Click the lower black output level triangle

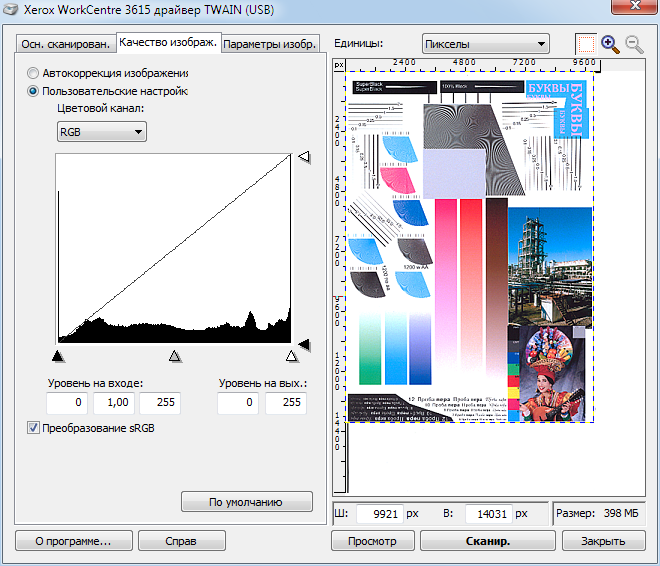[x=305, y=345]
